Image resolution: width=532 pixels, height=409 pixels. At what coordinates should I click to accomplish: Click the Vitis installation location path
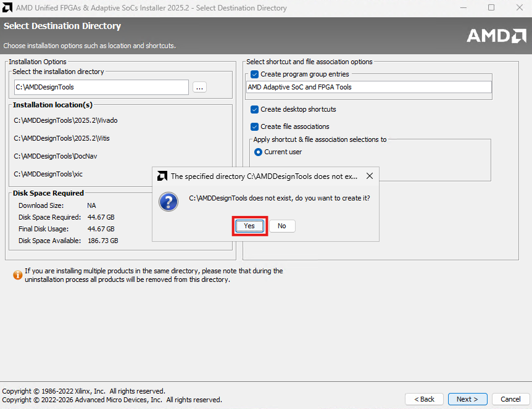click(62, 138)
